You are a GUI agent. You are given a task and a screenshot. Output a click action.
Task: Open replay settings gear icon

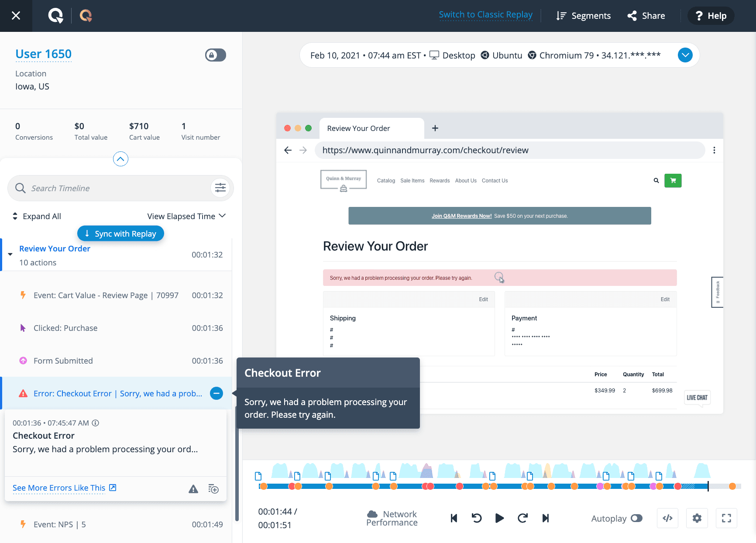click(x=697, y=518)
